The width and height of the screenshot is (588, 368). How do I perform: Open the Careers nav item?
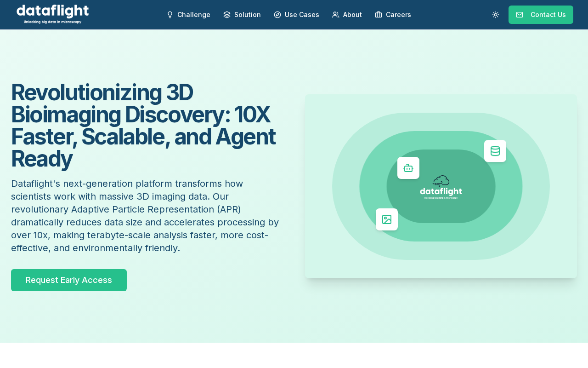[x=393, y=15]
